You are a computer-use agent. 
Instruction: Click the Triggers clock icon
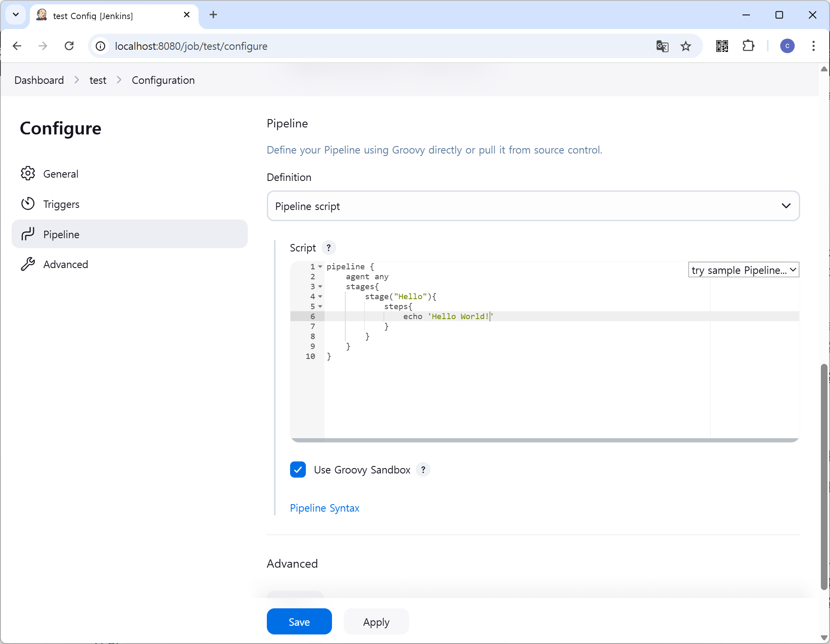(28, 204)
